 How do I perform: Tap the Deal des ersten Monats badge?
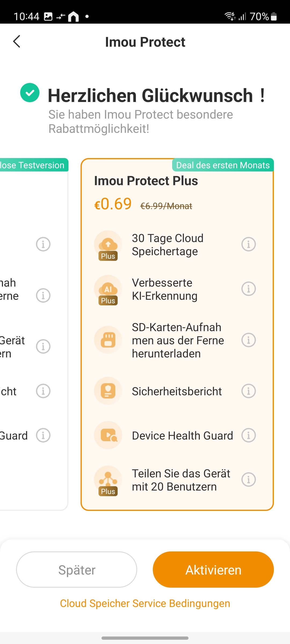223,165
